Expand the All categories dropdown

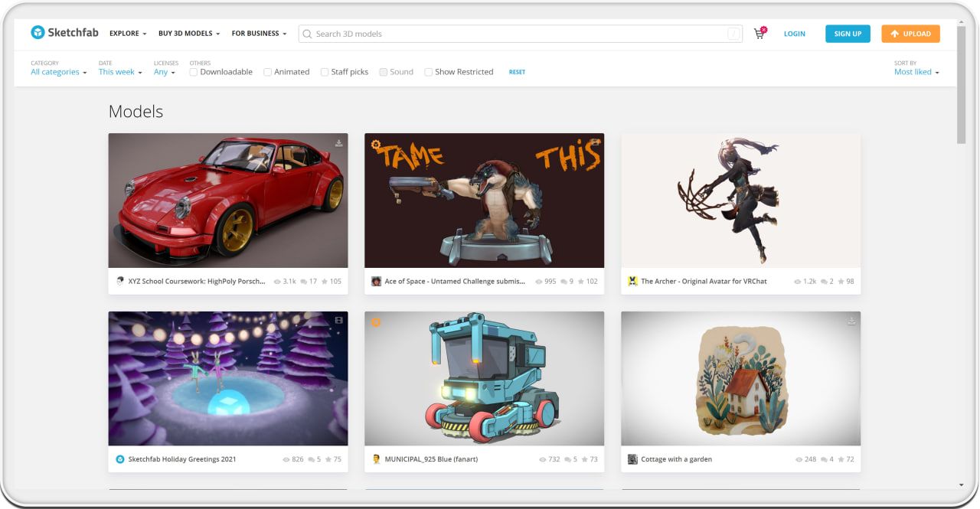pos(58,72)
